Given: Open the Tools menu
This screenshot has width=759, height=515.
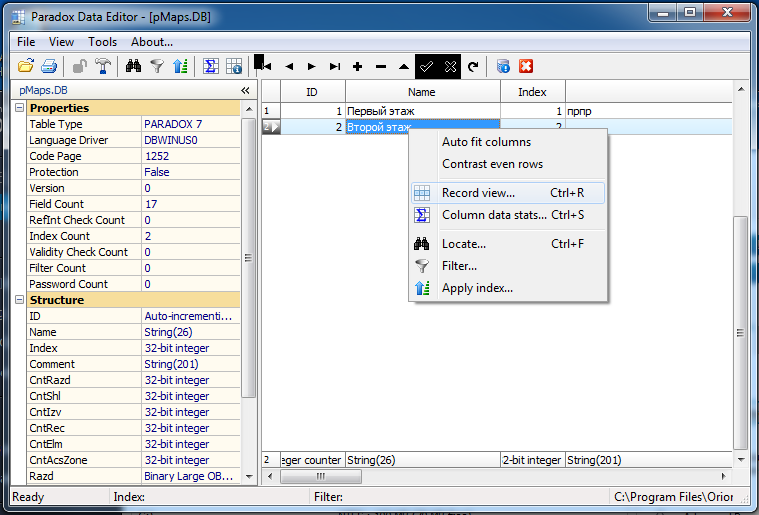Looking at the screenshot, I should (x=103, y=42).
